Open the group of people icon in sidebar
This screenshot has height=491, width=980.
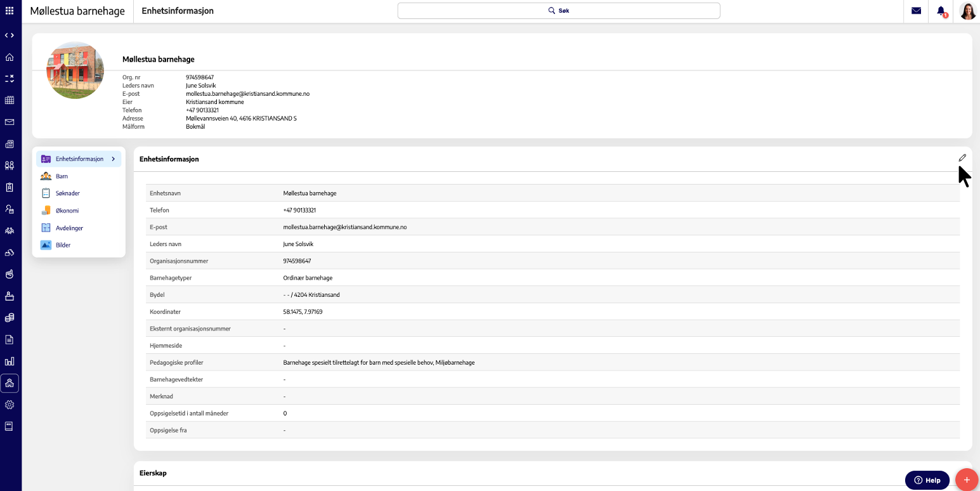[10, 231]
